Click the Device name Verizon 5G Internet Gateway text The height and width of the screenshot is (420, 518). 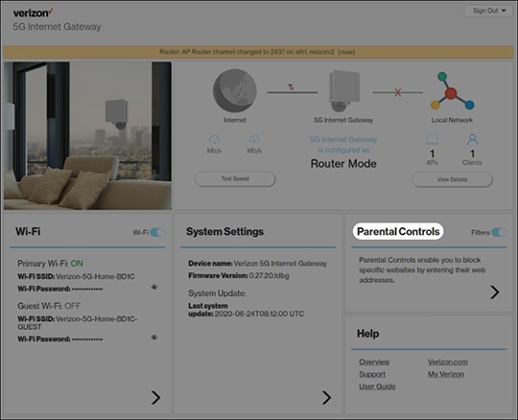coord(258,264)
